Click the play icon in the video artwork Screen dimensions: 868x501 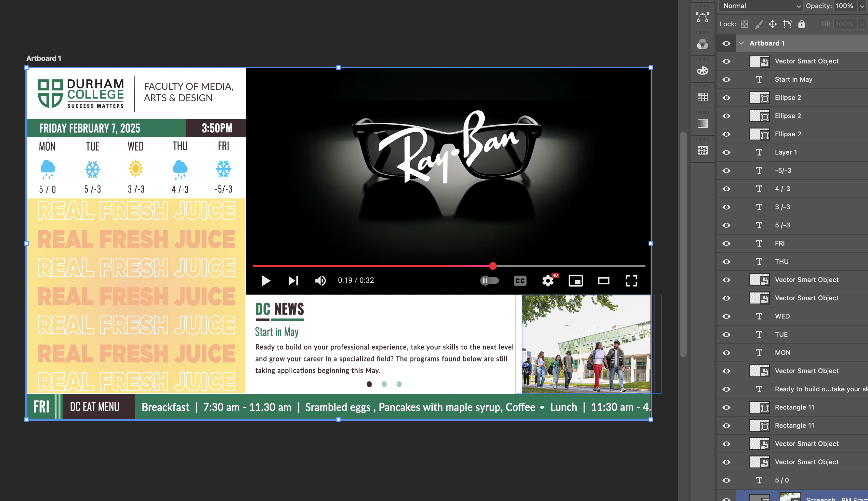266,281
